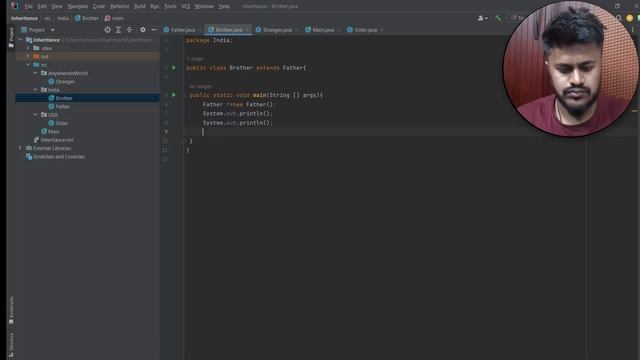640x360 pixels.
Task: Open editor tabs more options icon
Action: coord(633,30)
